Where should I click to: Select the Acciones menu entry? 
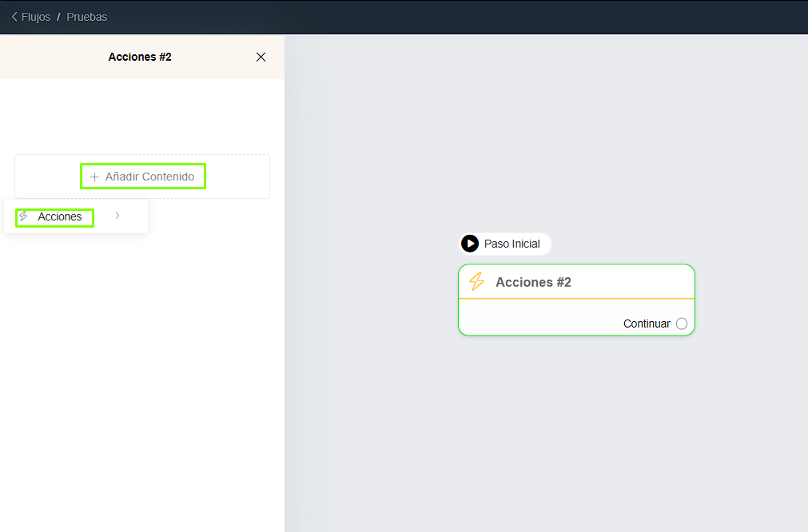(60, 216)
